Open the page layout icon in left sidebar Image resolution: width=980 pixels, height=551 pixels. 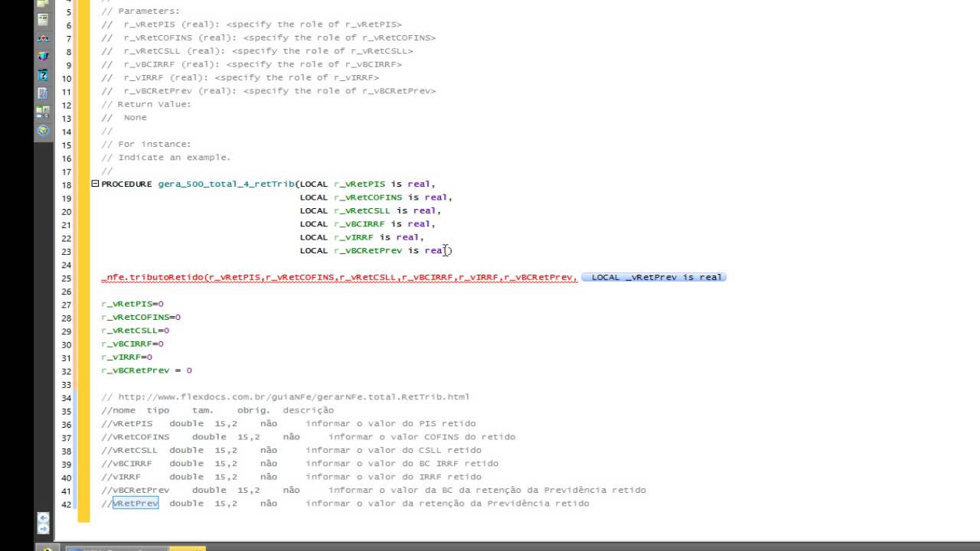(x=43, y=20)
